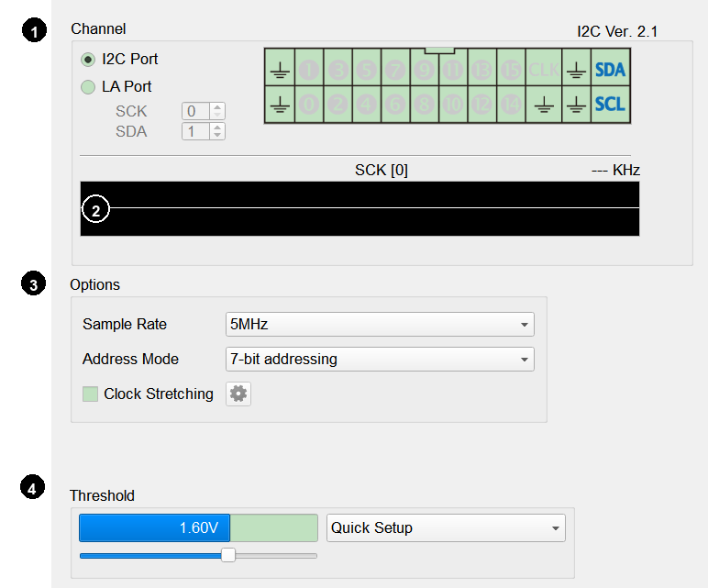Open Clock Stretching gear settings
Image resolution: width=708 pixels, height=588 pixels.
238,394
